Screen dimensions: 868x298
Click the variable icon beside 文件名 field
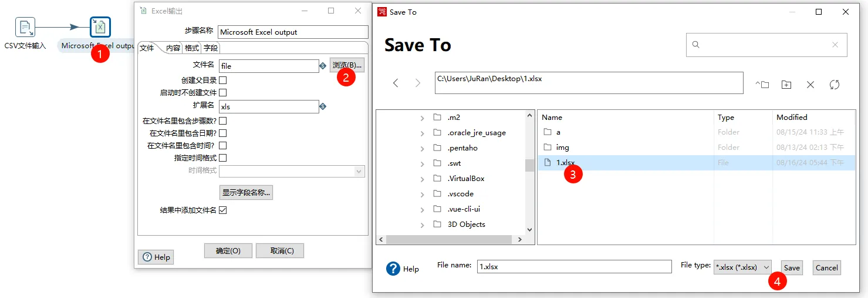(x=323, y=66)
